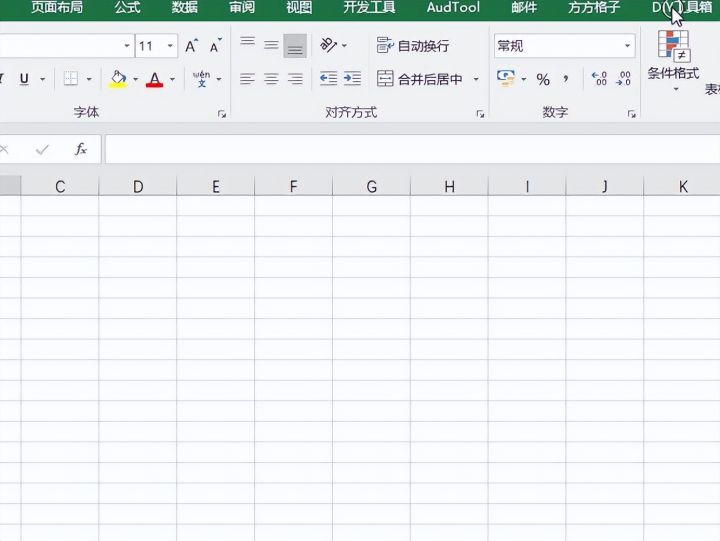This screenshot has height=541, width=720.
Task: Click the Increase Font Size icon
Action: (x=191, y=45)
